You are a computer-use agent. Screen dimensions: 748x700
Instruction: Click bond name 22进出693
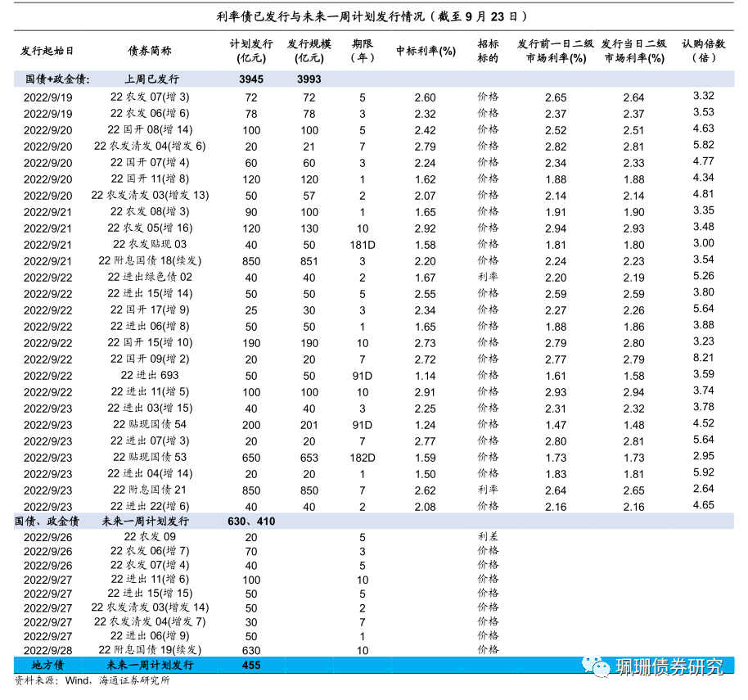point(150,375)
